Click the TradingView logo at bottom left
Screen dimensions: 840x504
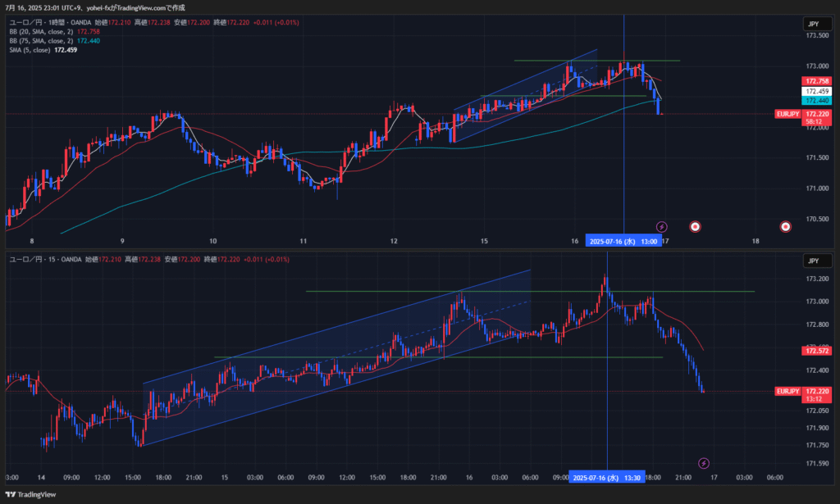pos(34,494)
